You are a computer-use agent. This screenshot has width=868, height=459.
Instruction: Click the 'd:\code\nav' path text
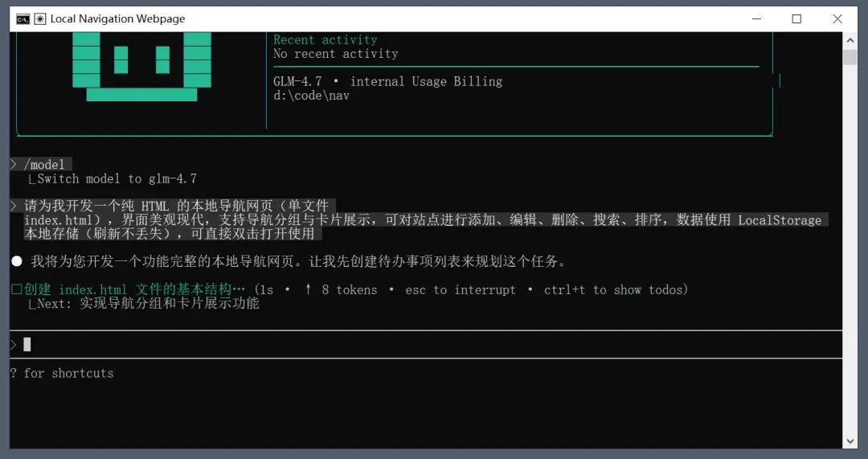[311, 95]
